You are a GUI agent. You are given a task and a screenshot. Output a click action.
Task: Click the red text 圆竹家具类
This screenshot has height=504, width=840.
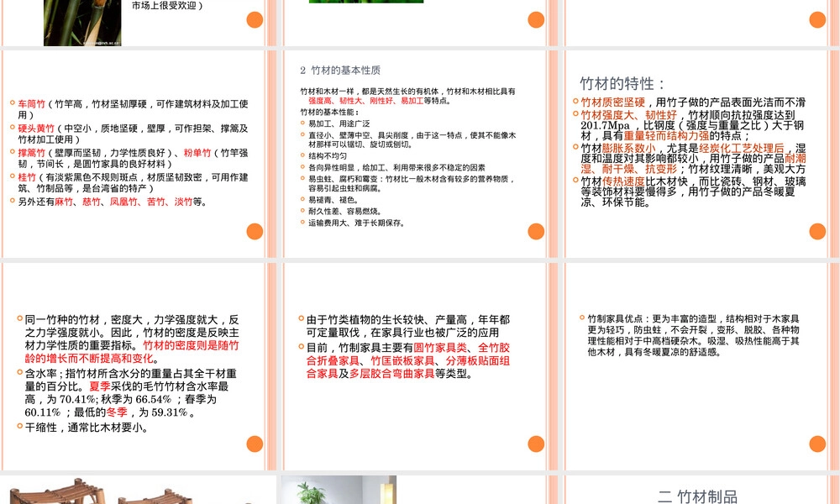click(440, 348)
